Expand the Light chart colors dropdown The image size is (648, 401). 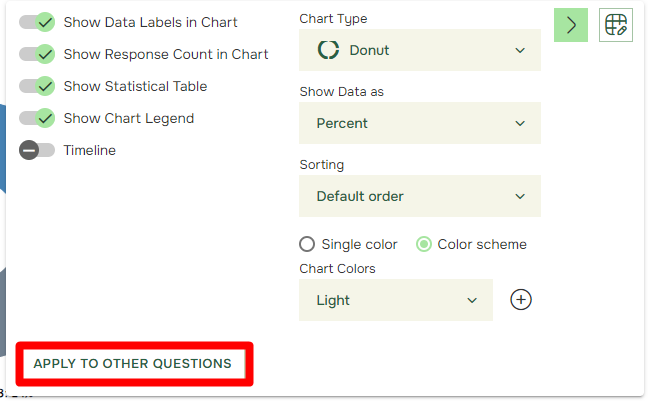[396, 300]
